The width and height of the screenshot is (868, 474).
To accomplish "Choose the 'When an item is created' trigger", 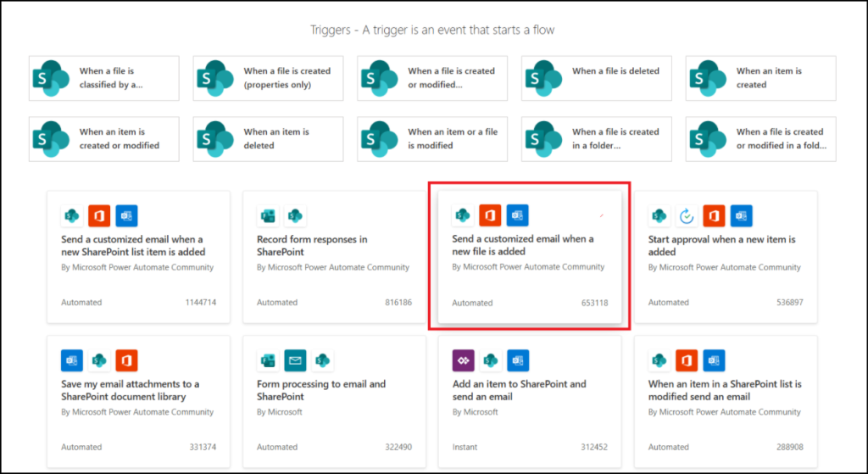I will tap(760, 78).
